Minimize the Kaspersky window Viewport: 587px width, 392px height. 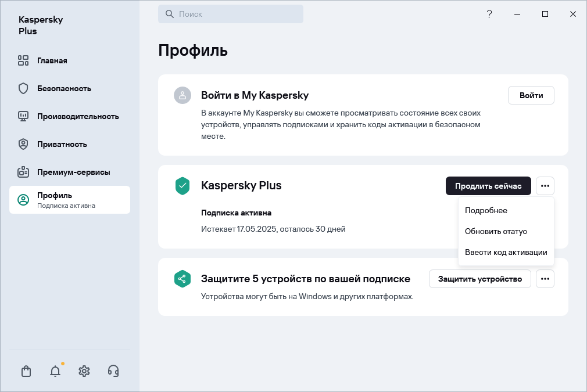[517, 14]
